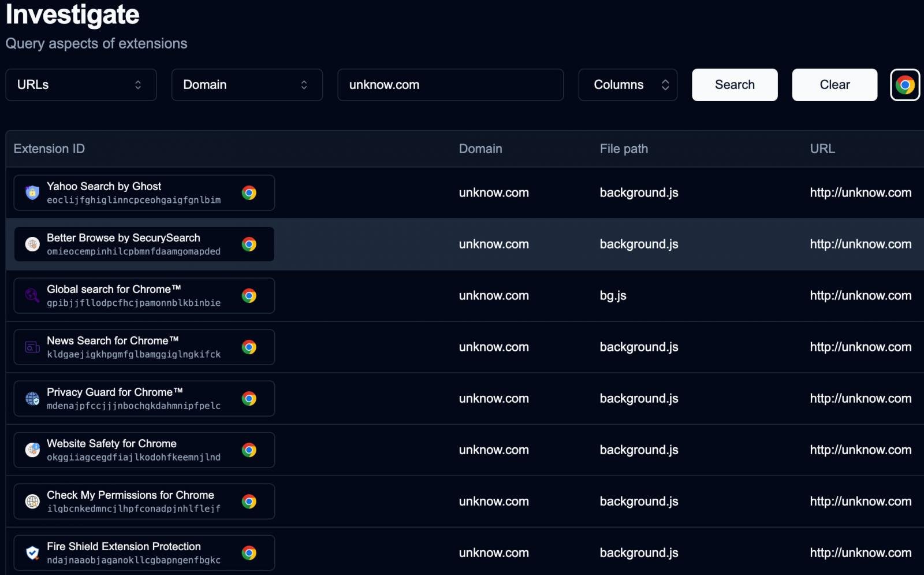Select the Privacy Guard for Chrome globe icon

pyautogui.click(x=32, y=398)
